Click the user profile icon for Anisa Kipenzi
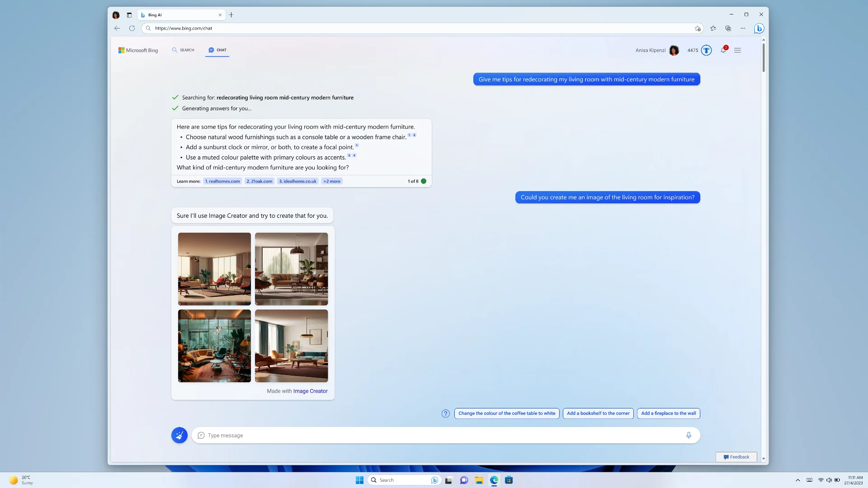The width and height of the screenshot is (868, 488). (673, 50)
